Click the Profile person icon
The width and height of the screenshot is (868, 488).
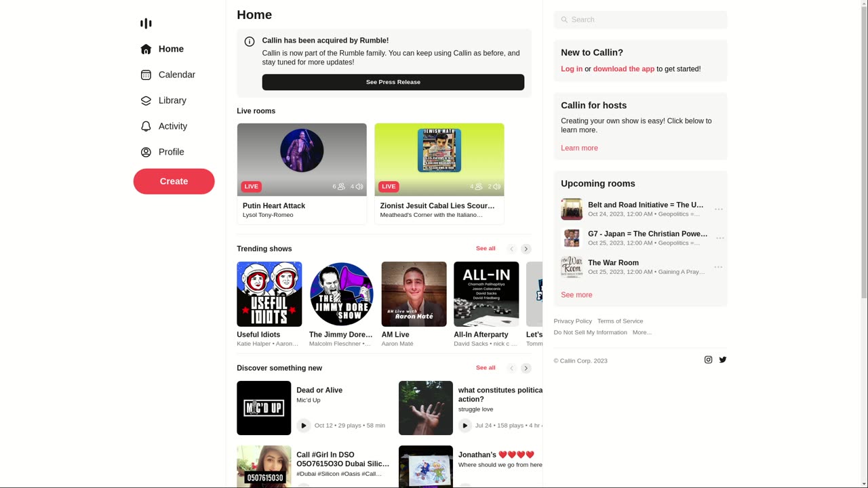click(146, 152)
